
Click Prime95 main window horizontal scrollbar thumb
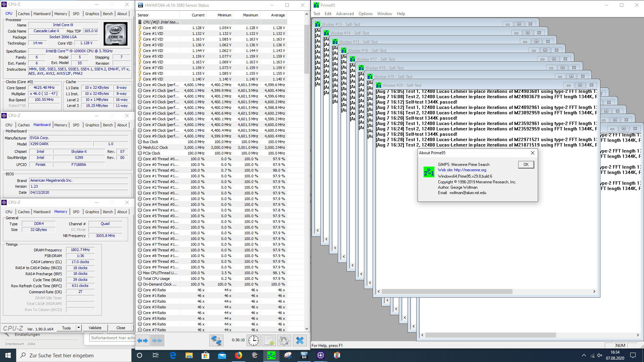click(491, 335)
